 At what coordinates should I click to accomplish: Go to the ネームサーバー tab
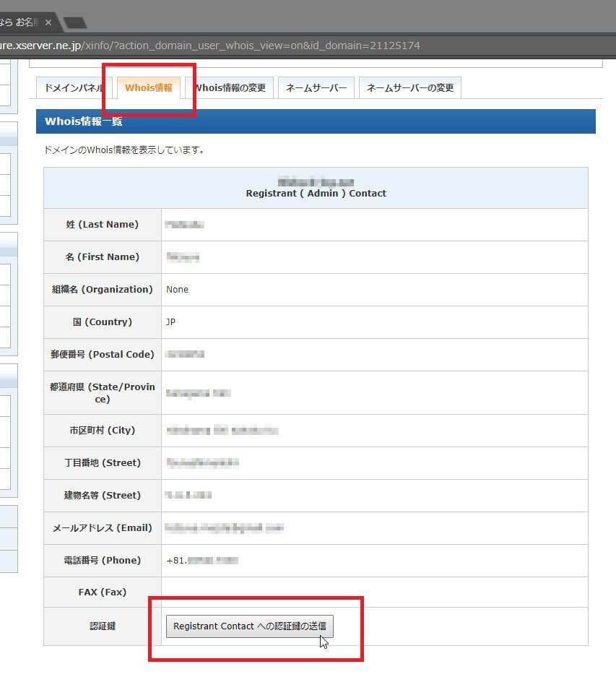[316, 88]
